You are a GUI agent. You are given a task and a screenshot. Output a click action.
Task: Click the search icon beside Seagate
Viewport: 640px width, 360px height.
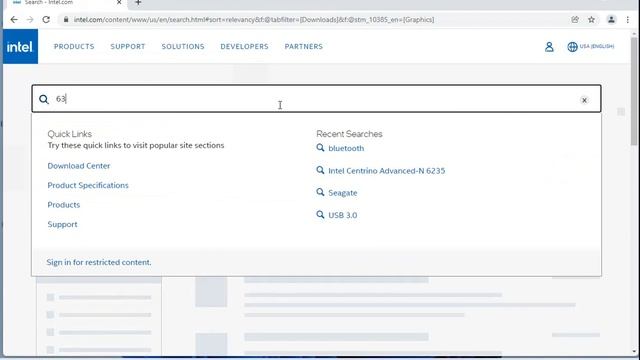(x=320, y=192)
